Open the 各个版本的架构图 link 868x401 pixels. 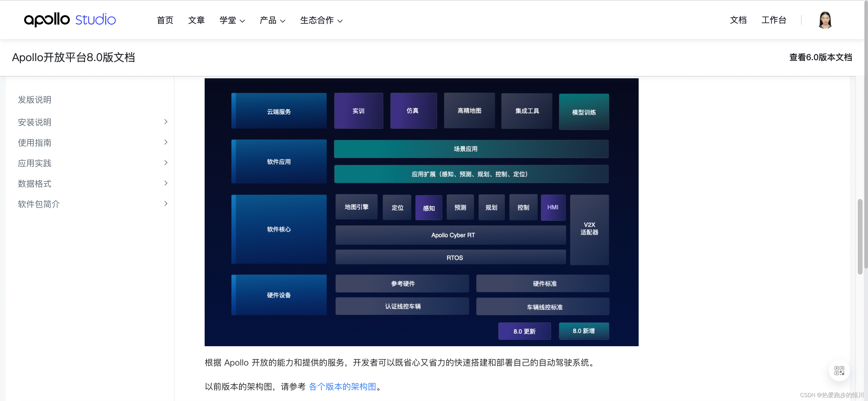[342, 387]
